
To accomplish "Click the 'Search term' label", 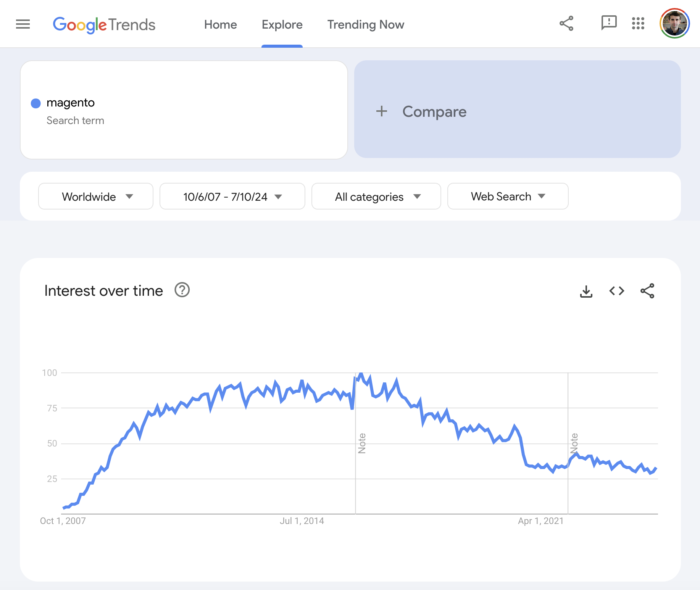I will pos(75,121).
